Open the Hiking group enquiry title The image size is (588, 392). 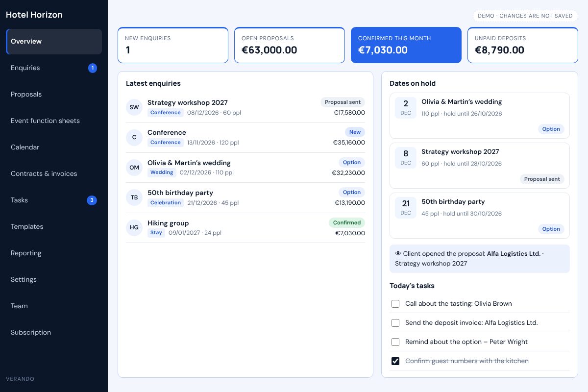pyautogui.click(x=168, y=223)
